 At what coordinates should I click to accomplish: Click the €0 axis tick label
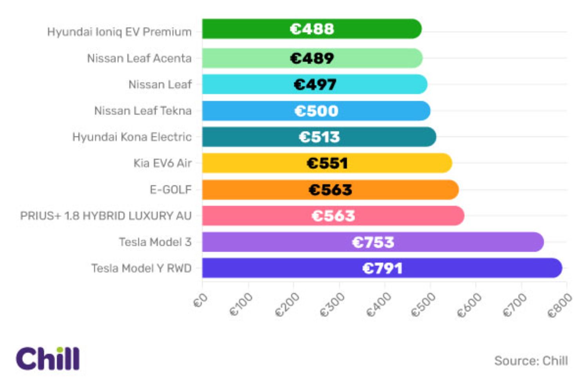point(201,301)
